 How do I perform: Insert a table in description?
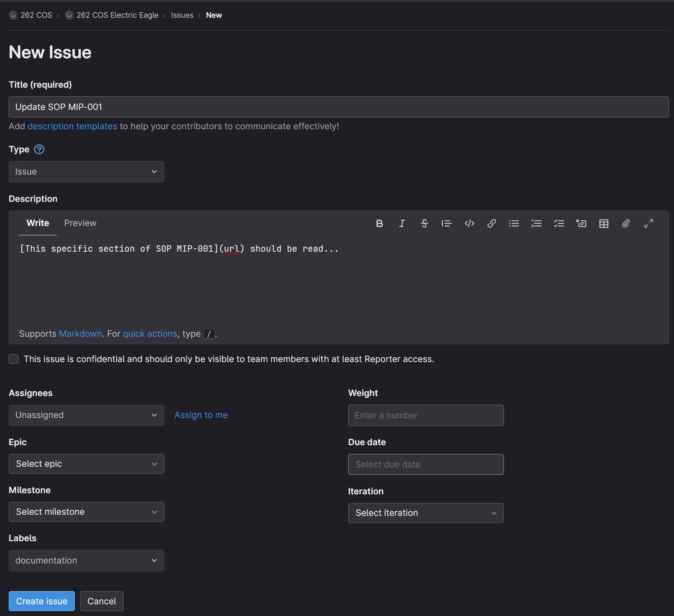tap(604, 223)
